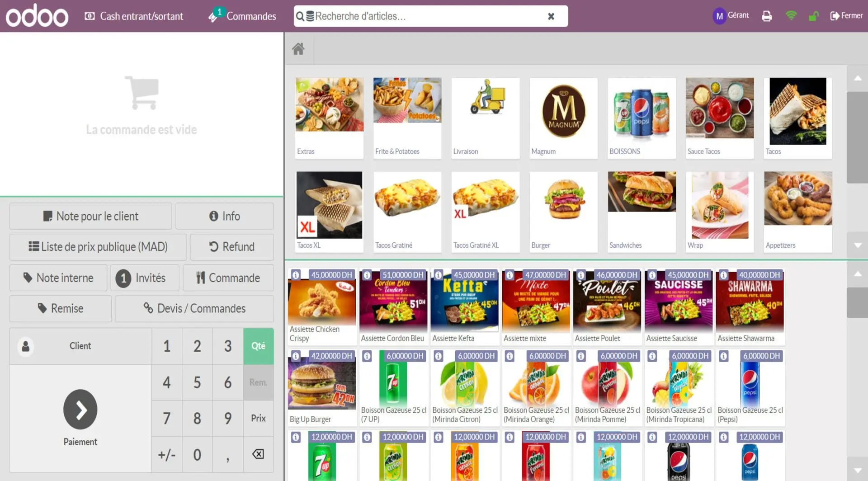Open info icon on Assiette mixte
Viewport: 868px width, 481px height.
coord(509,275)
